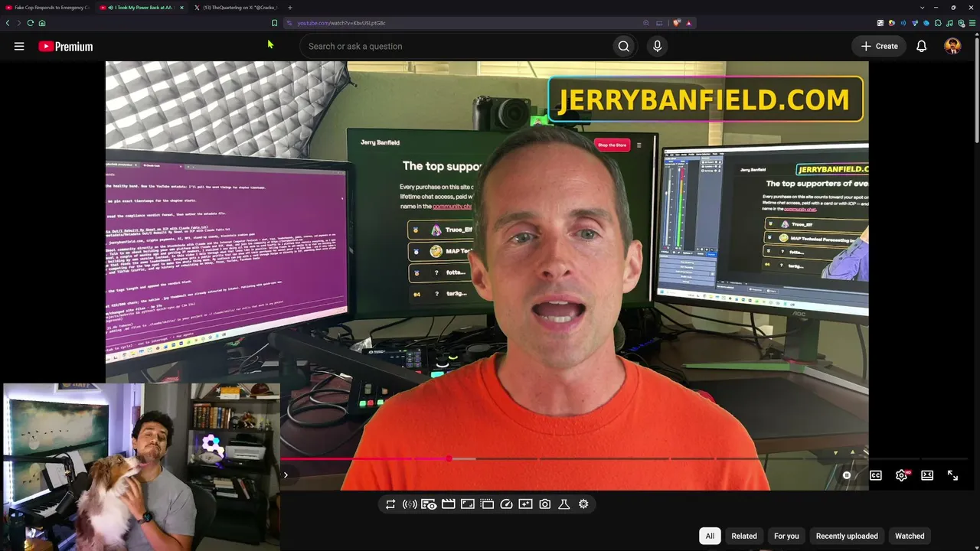980x551 pixels.
Task: Go to YouTube Premium home logo
Action: coord(66,47)
